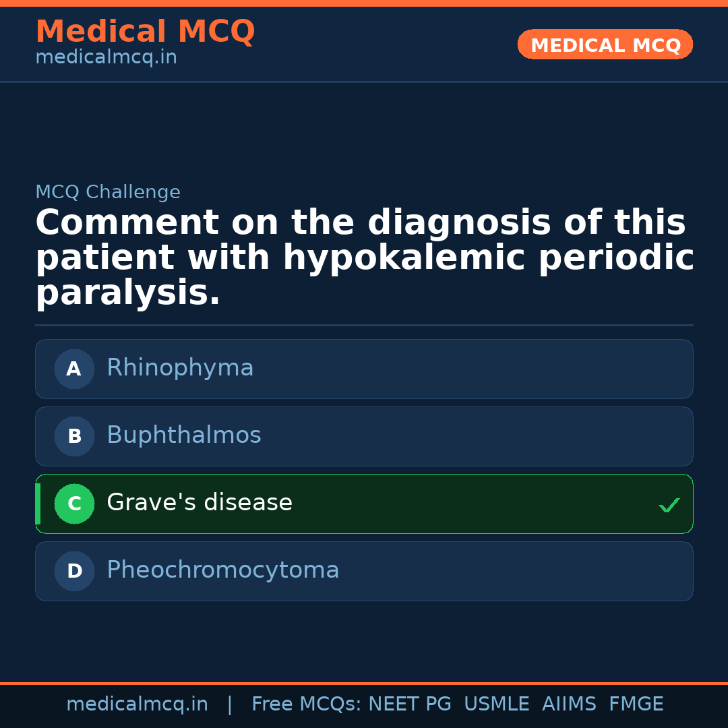This screenshot has width=728, height=728.
Task: Click the hypokalemic periodic paralysis question text
Action: tap(364, 258)
